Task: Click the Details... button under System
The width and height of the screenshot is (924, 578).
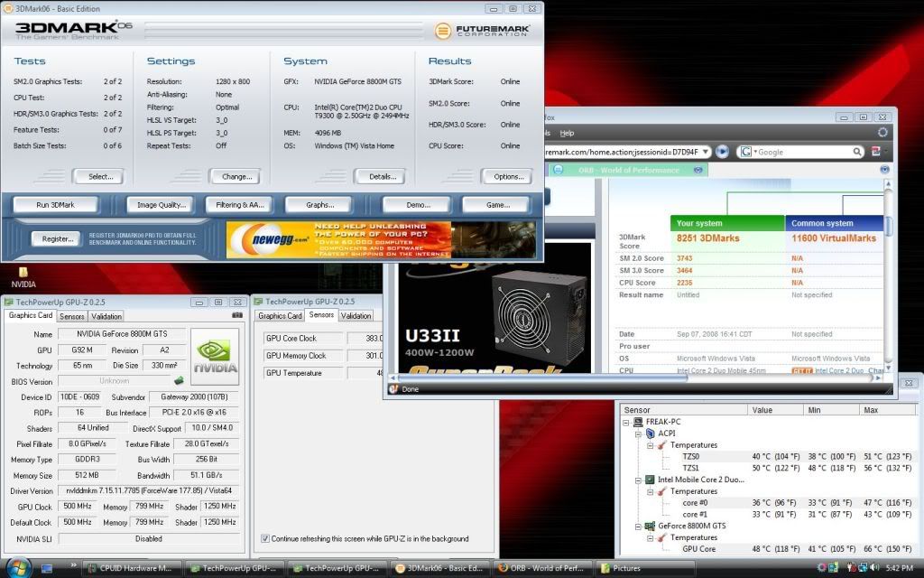Action: click(x=382, y=176)
